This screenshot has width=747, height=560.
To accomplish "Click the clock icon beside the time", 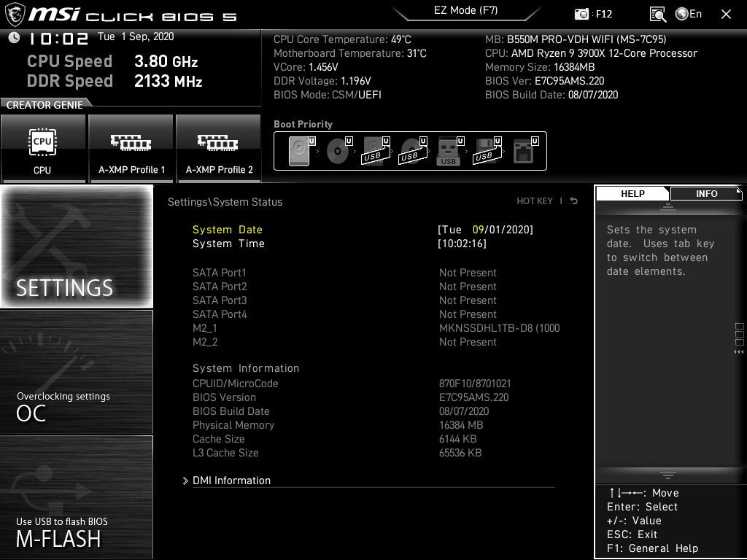I will pyautogui.click(x=15, y=38).
